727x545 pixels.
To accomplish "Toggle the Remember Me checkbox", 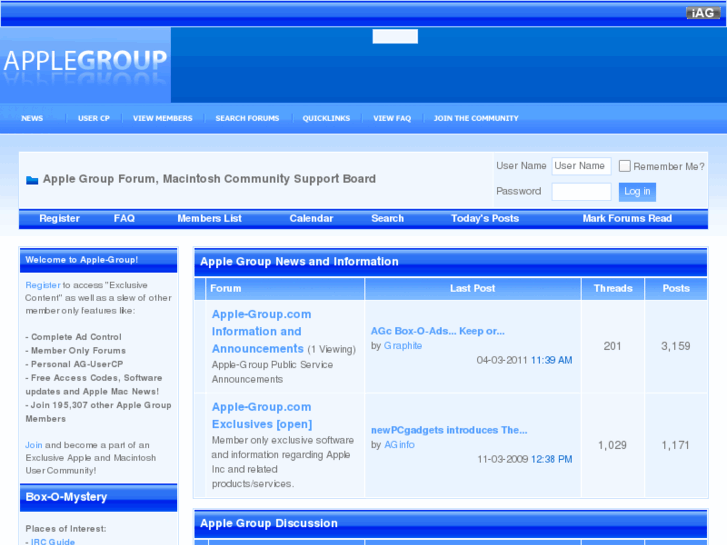I will [x=625, y=166].
